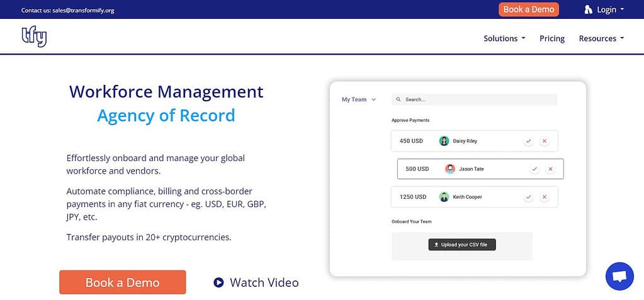Click the Workforce Management heading
The image size is (644, 300).
166,91
